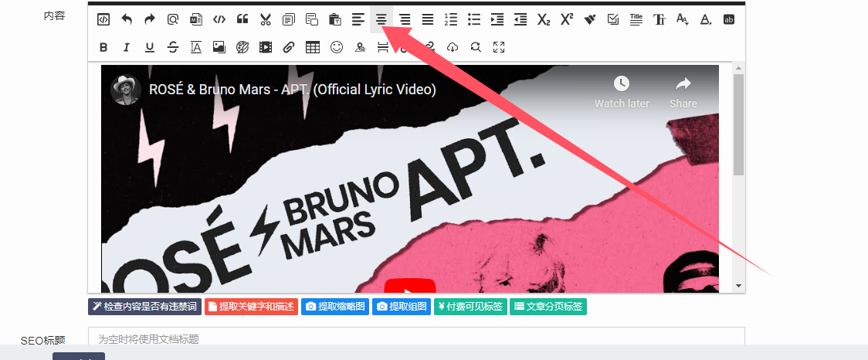Screen dimensions: 868x360
Task: Click the center align icon
Action: click(x=381, y=20)
